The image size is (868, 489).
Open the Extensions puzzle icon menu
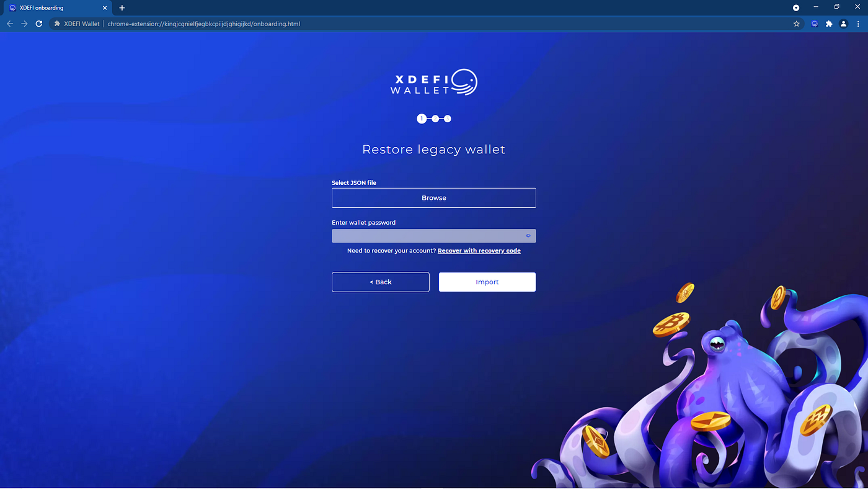pyautogui.click(x=829, y=24)
